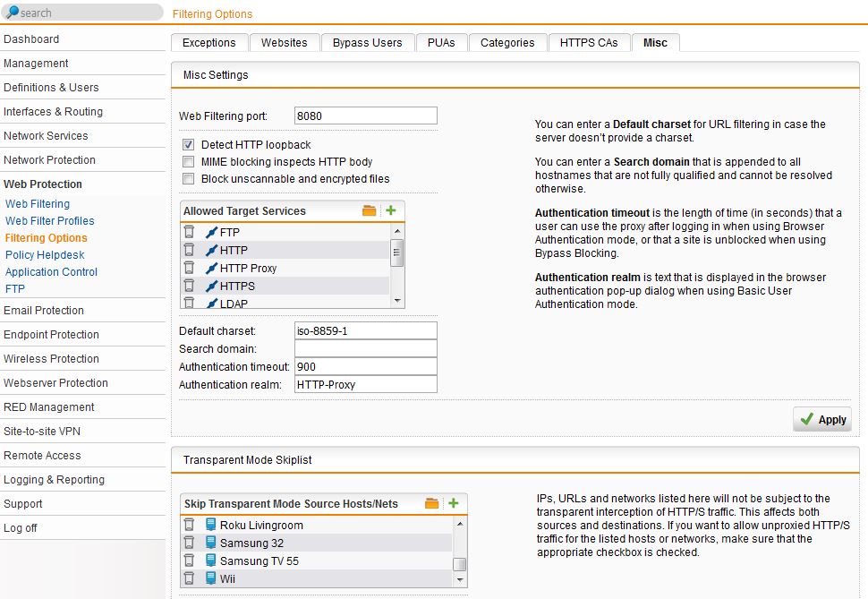868x599 pixels.
Task: Enable Block unscannable and encrypted files
Action: coord(189,179)
